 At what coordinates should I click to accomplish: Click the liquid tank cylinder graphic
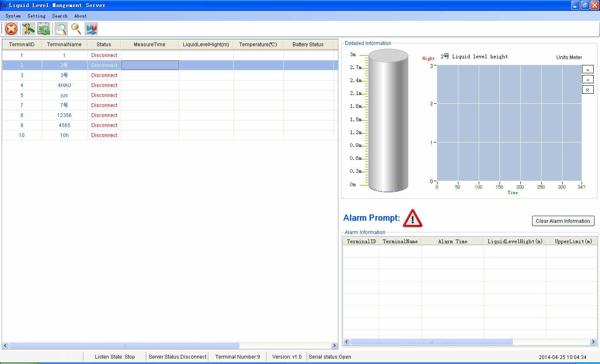(x=388, y=121)
